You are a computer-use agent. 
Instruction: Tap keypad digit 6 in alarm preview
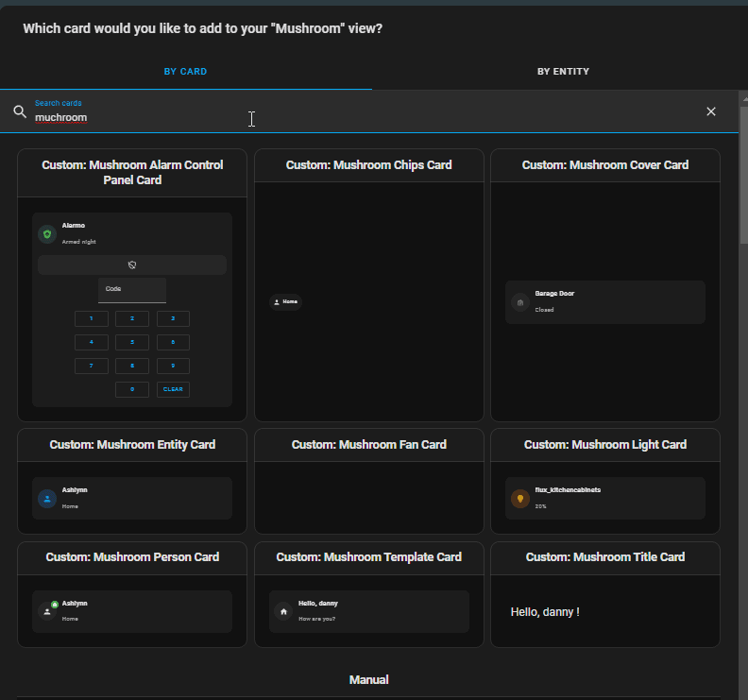point(173,342)
